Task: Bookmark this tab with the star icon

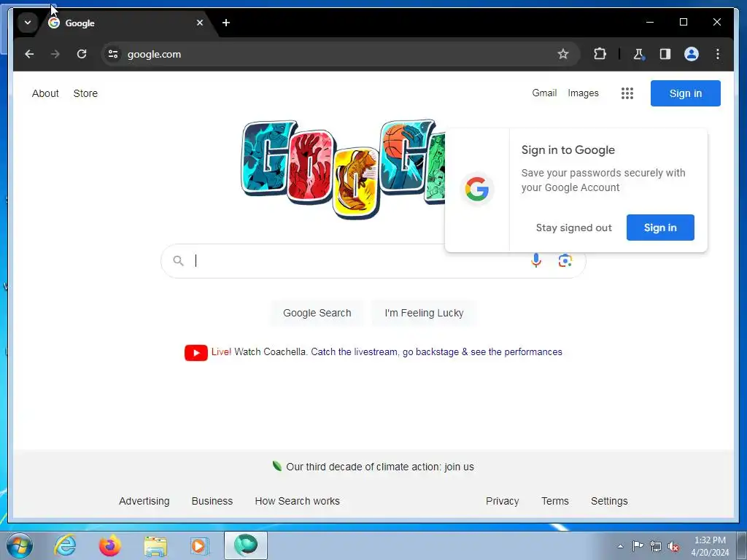Action: pyautogui.click(x=563, y=54)
